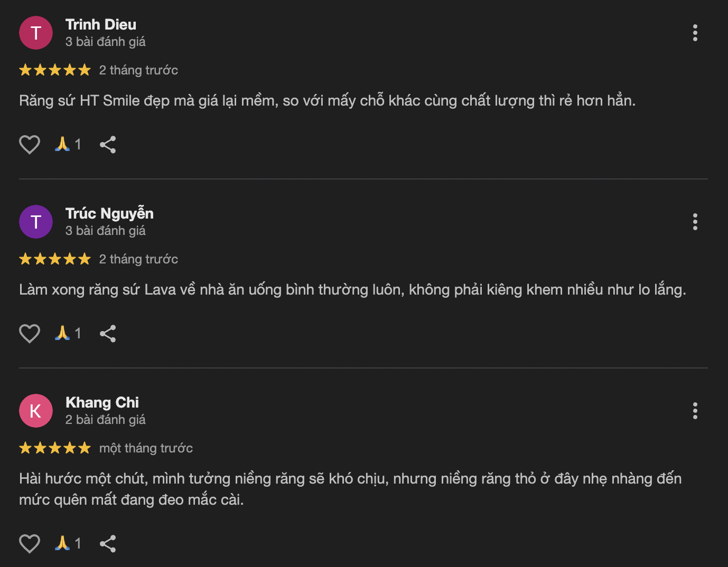Click the 'một tháng trước' timestamp on Khang Chi's review
The image size is (728, 567).
tap(145, 448)
